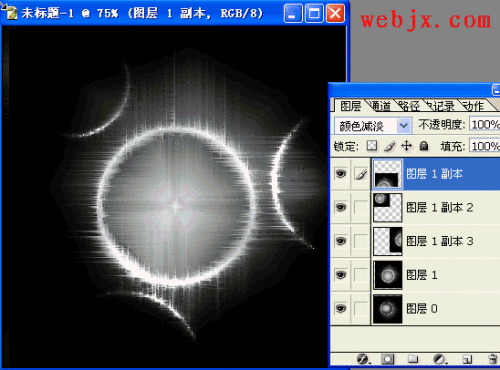The image size is (500, 370).
Task: Select layer name 图层 1 副本 2
Action: (440, 207)
